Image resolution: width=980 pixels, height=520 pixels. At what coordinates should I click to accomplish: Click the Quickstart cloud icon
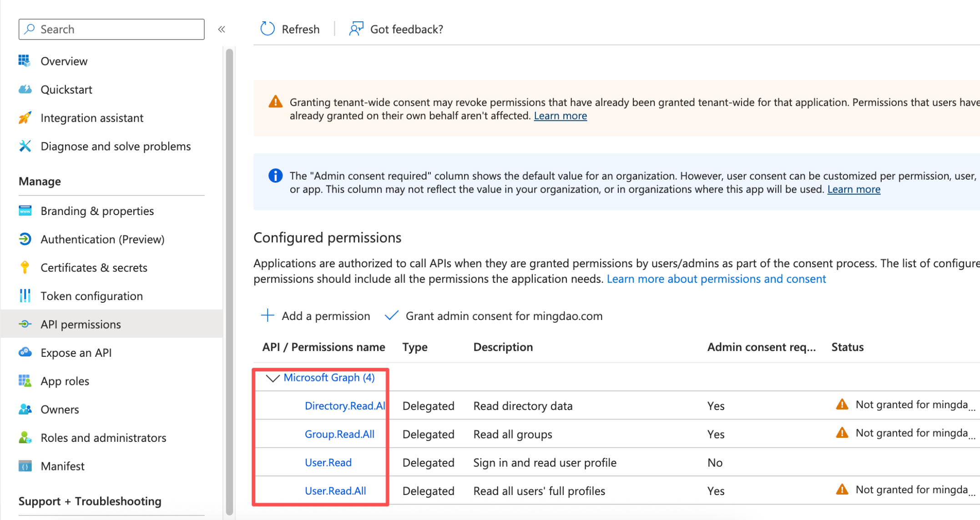(x=25, y=90)
